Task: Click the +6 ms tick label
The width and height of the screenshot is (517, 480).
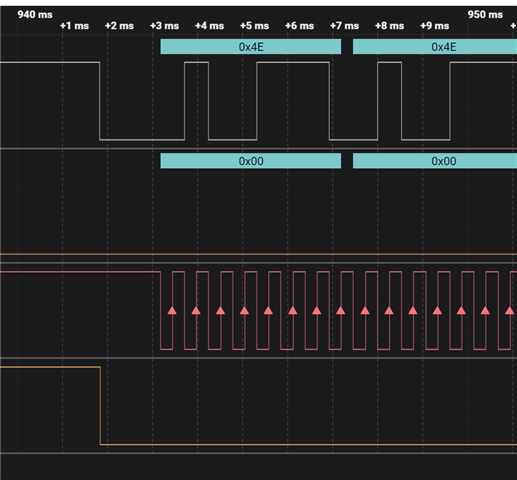Action: click(299, 26)
